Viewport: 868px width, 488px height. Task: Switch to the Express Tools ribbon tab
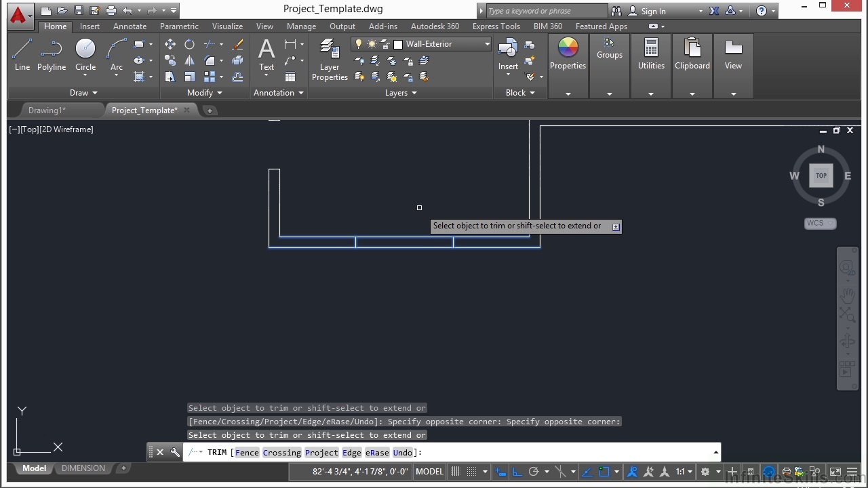click(496, 26)
